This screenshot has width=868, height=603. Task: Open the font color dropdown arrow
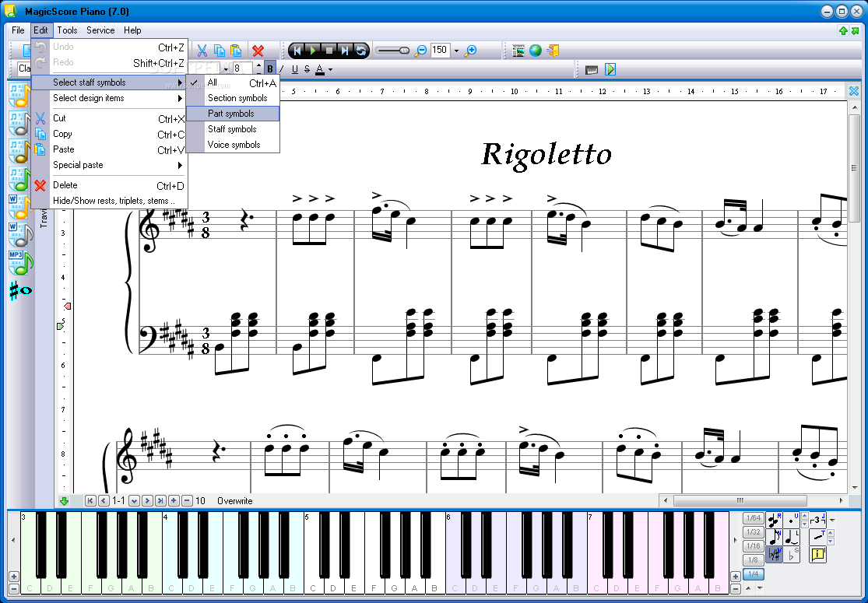[x=331, y=70]
